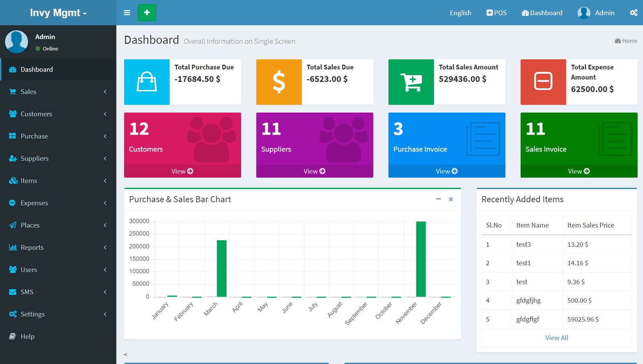Open POS from the top navigation
643x364 pixels.
[x=496, y=13]
